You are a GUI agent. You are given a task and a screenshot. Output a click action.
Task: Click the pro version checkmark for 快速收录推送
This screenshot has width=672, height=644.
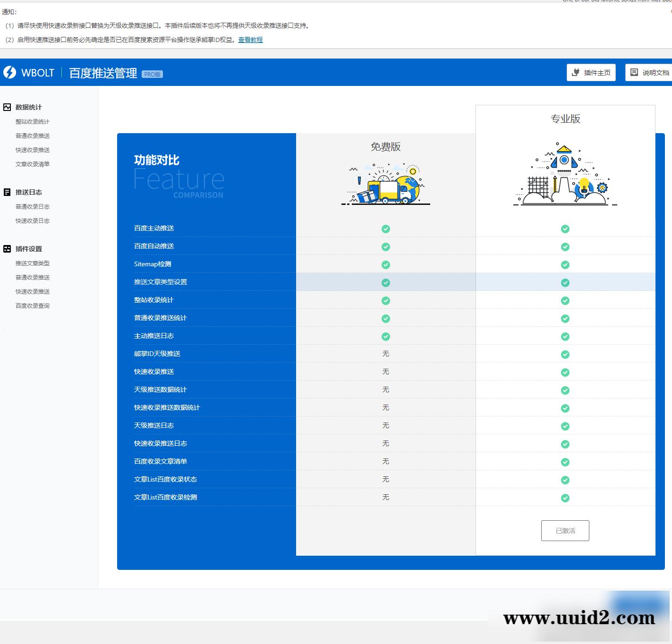coord(565,373)
